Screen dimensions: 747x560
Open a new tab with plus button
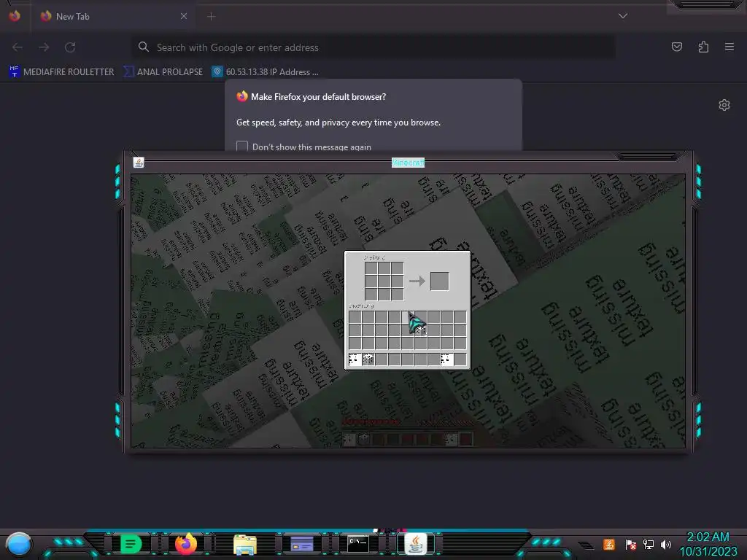pyautogui.click(x=211, y=17)
